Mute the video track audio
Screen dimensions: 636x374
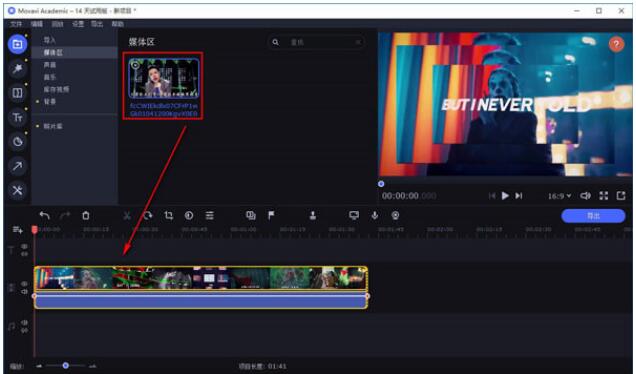click(24, 291)
